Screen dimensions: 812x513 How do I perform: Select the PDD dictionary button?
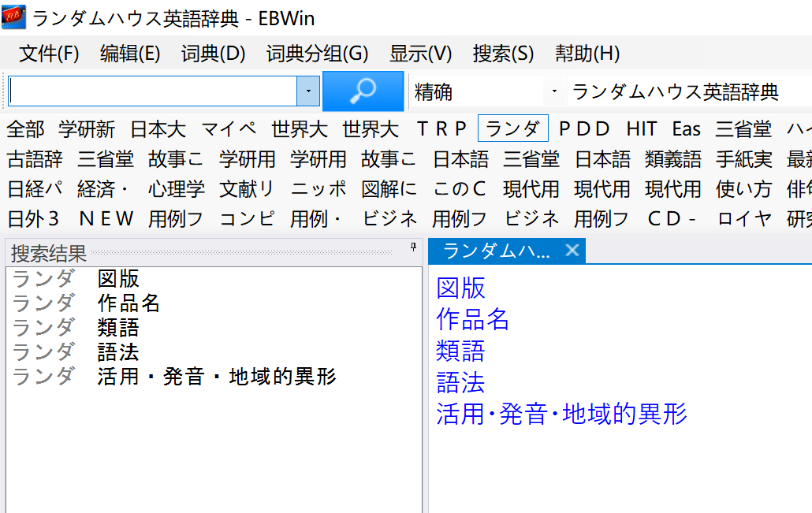[584, 128]
